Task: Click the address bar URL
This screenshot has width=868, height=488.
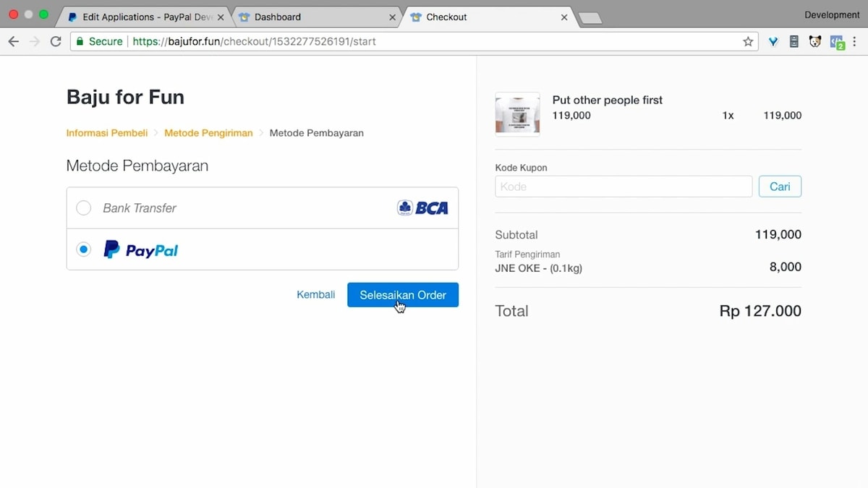Action: pos(254,42)
